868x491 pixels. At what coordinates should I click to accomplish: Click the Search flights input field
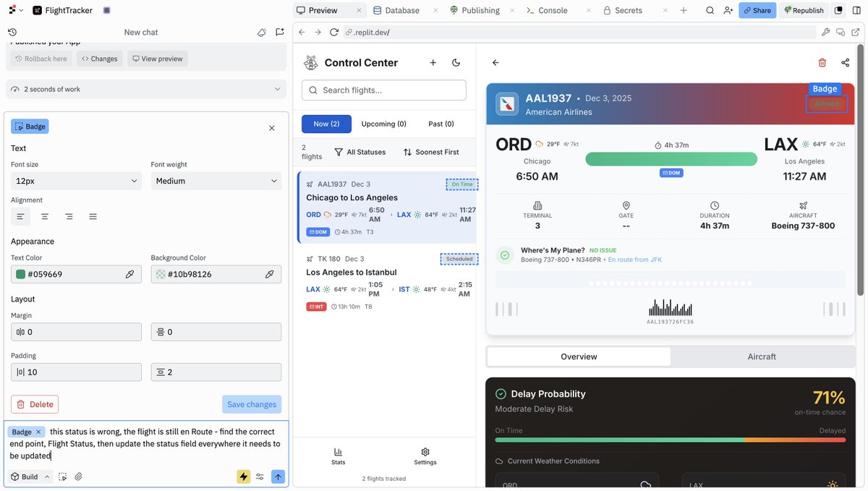pyautogui.click(x=384, y=90)
